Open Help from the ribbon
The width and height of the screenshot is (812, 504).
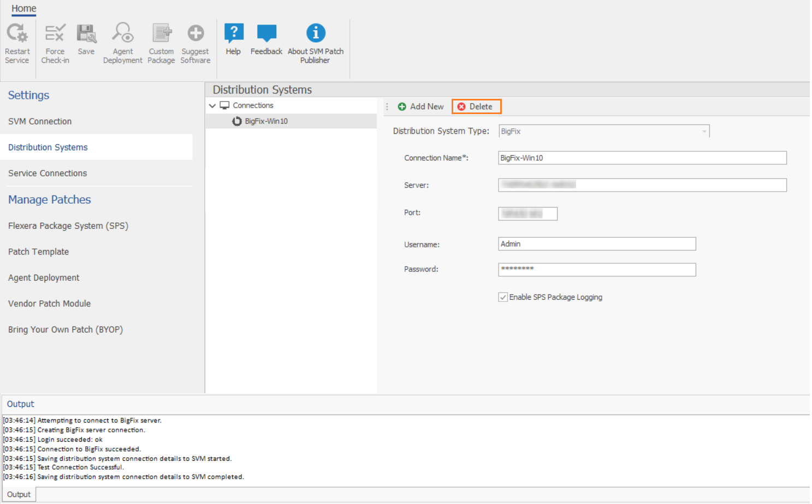[x=234, y=34]
